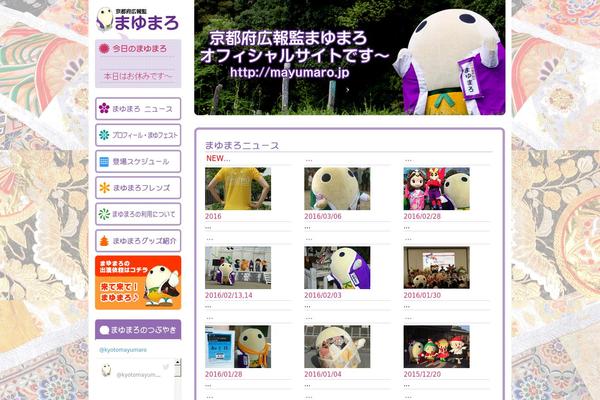Open the 2016/01/28 news date link
Screen dimensions: 600x400
coord(223,374)
